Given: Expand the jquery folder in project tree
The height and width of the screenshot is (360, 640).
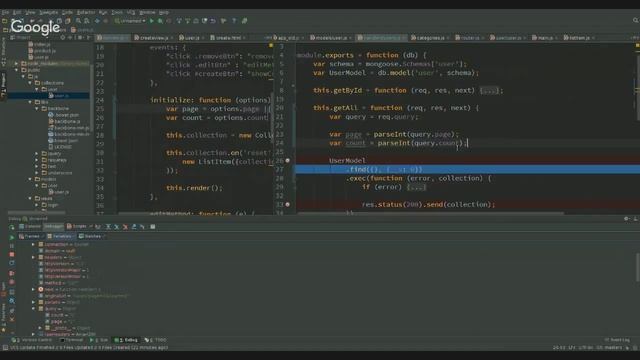Looking at the screenshot, I should 37,153.
